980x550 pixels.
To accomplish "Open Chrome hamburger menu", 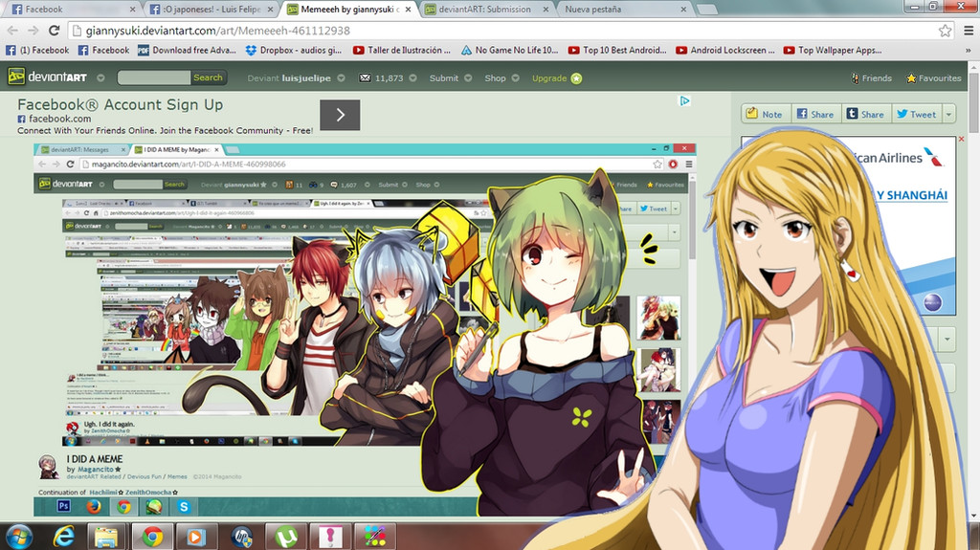I will (969, 31).
